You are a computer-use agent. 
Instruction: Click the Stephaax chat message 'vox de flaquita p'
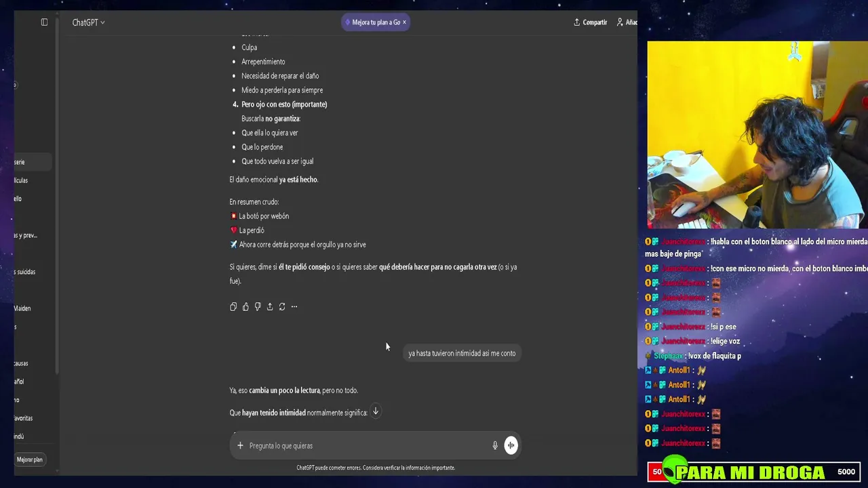coord(697,356)
